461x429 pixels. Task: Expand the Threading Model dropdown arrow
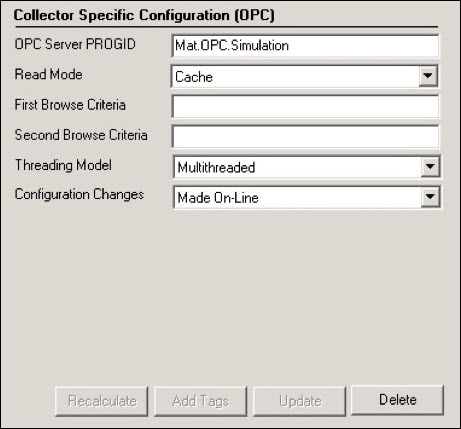click(430, 167)
